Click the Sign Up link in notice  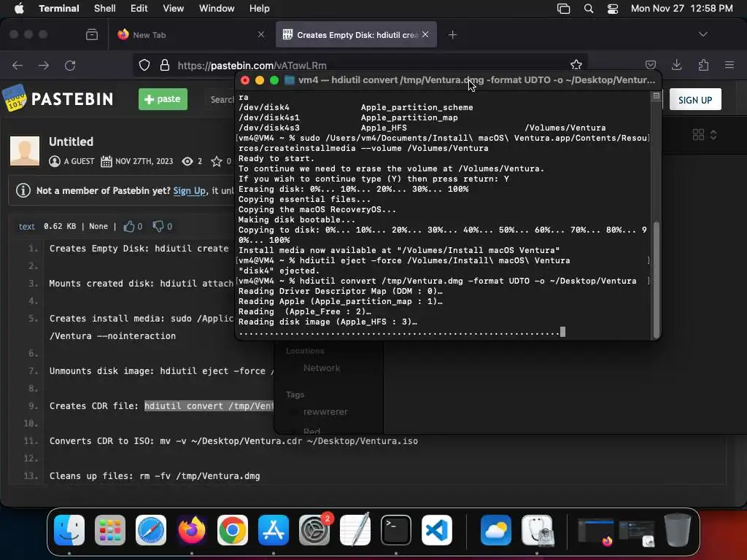pos(189,190)
